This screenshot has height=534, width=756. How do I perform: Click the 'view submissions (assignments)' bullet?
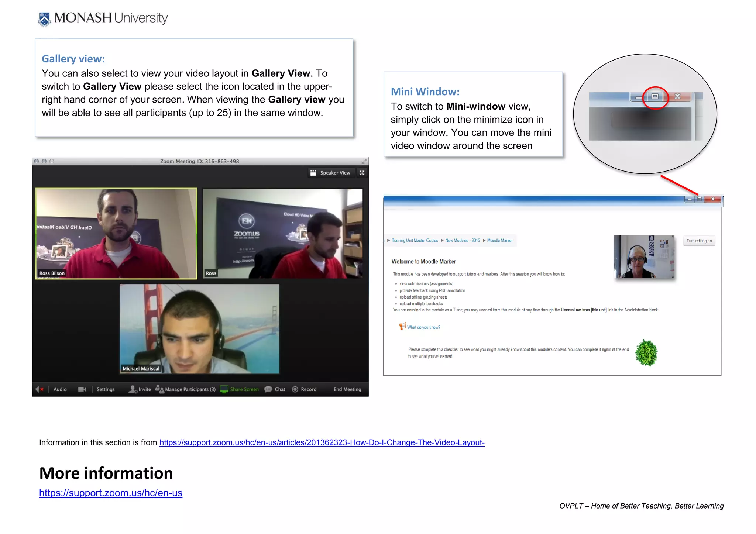click(426, 284)
